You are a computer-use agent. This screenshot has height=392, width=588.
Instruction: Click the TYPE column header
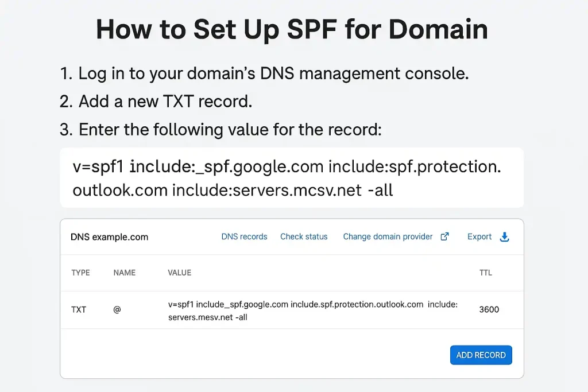[x=80, y=273]
